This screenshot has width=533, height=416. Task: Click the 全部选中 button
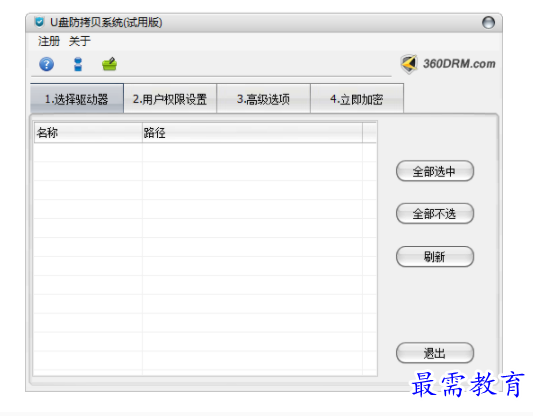[x=435, y=171]
